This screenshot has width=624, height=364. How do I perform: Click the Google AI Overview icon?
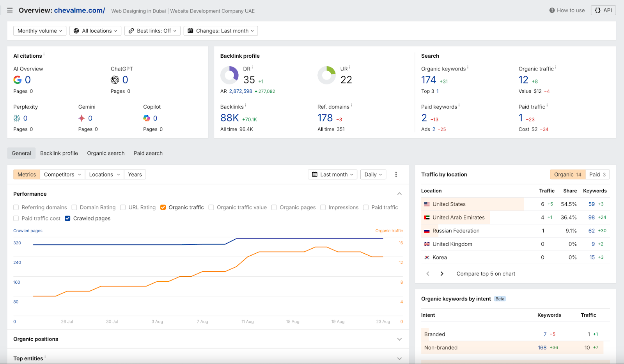[18, 80]
